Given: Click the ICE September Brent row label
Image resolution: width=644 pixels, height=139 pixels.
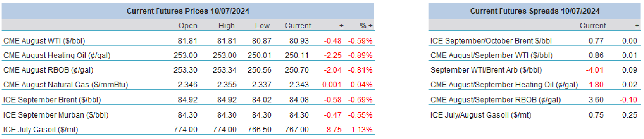Looking at the screenshot, I should coord(52,100).
